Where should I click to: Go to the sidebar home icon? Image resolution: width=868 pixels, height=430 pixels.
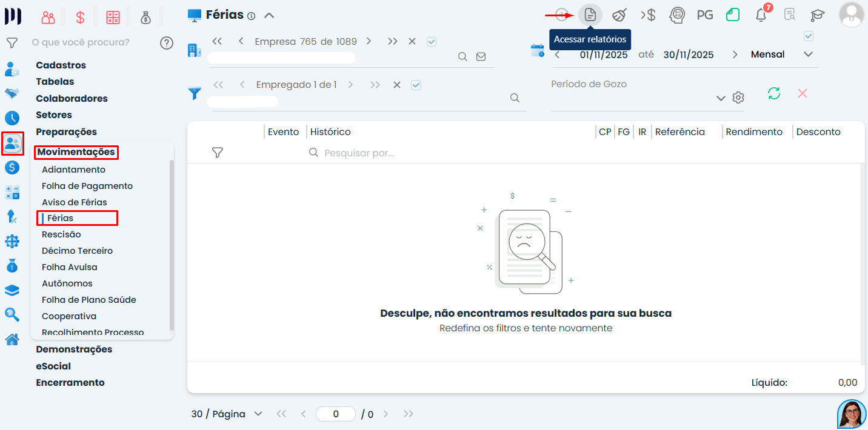(x=12, y=339)
